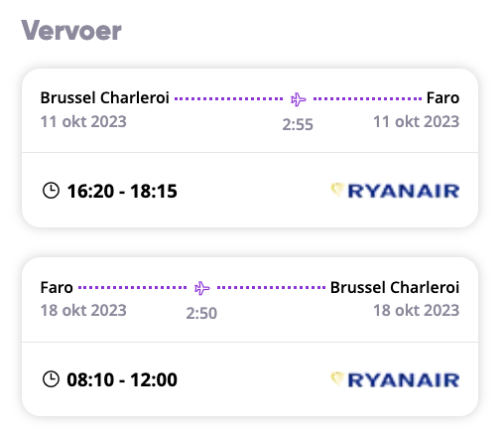The height and width of the screenshot is (437, 504).
Task: Click the clock icon beside 08:10 - 12:00
Action: [51, 379]
